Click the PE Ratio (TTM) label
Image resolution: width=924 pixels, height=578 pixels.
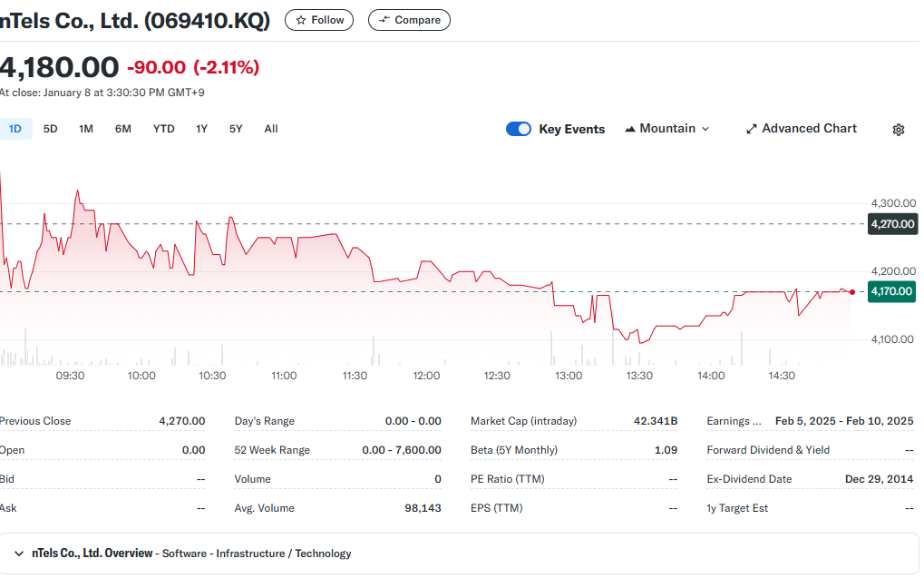[508, 479]
